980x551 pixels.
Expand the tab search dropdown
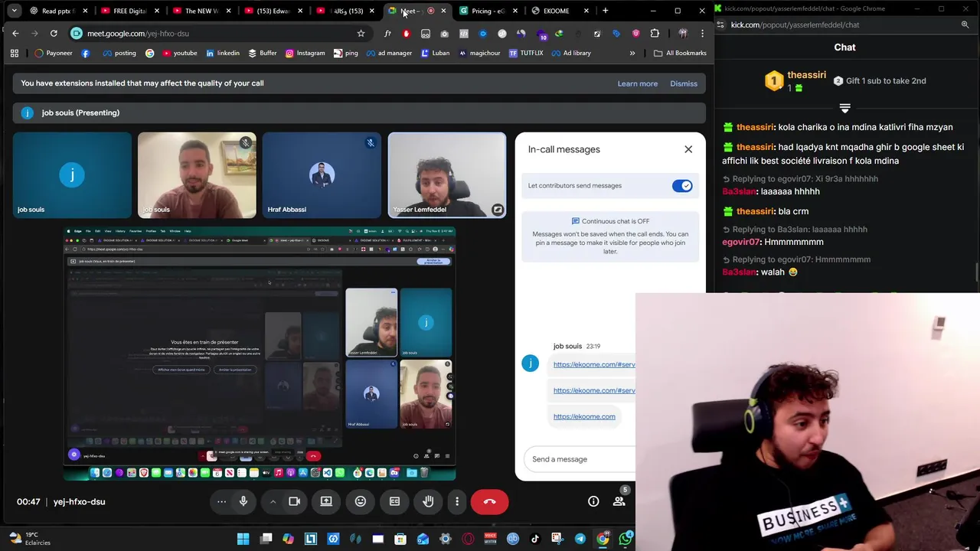click(x=14, y=11)
